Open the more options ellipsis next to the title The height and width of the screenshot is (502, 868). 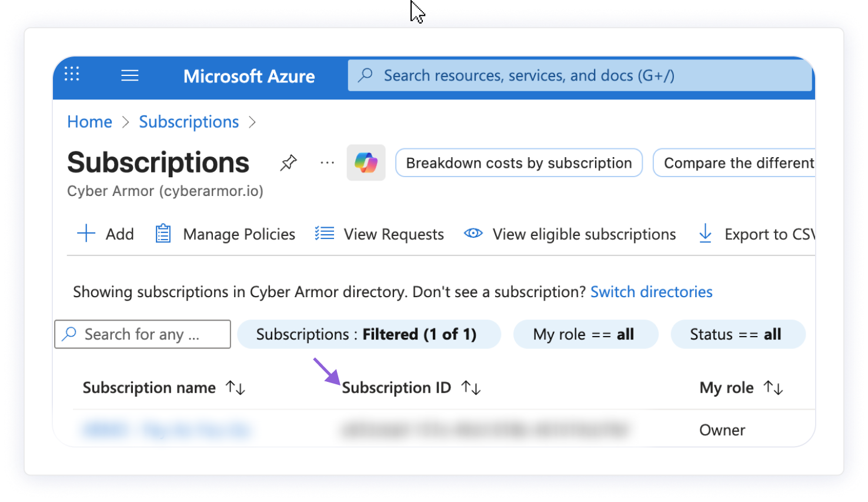pos(327,162)
